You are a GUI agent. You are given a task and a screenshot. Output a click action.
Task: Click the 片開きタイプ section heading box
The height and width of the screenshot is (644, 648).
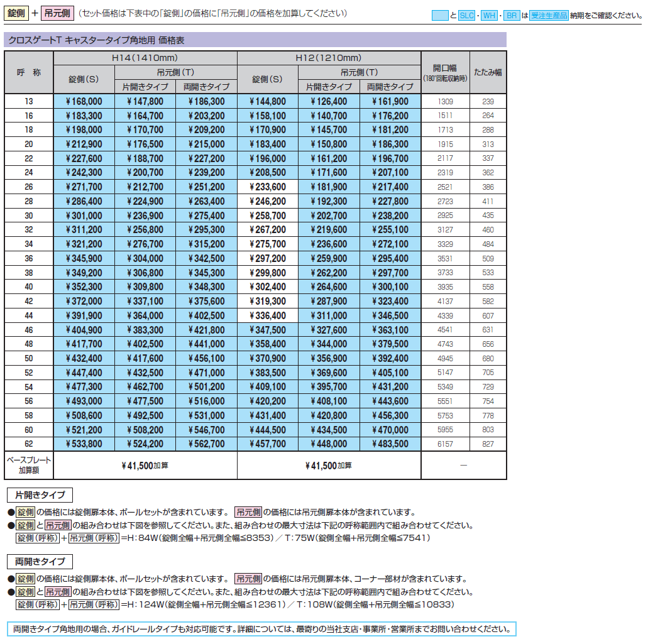[40, 495]
